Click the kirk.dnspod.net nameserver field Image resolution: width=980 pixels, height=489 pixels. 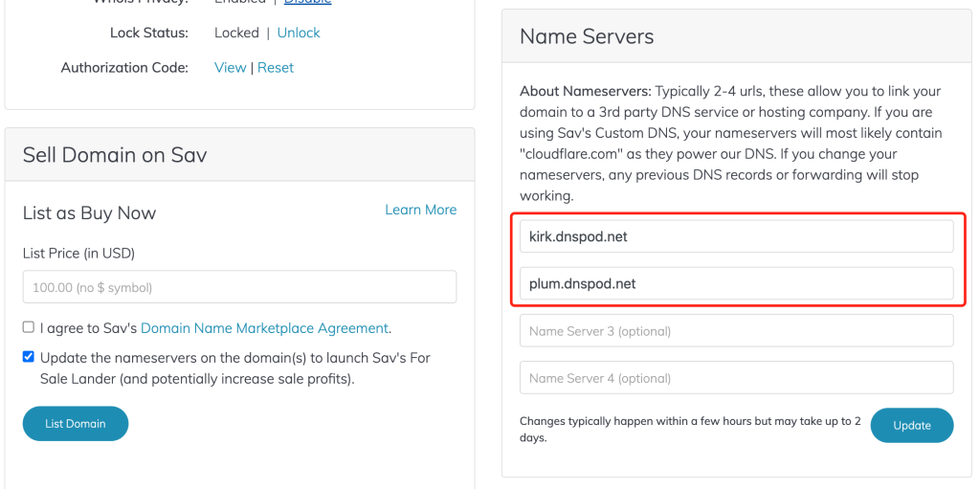(736, 236)
